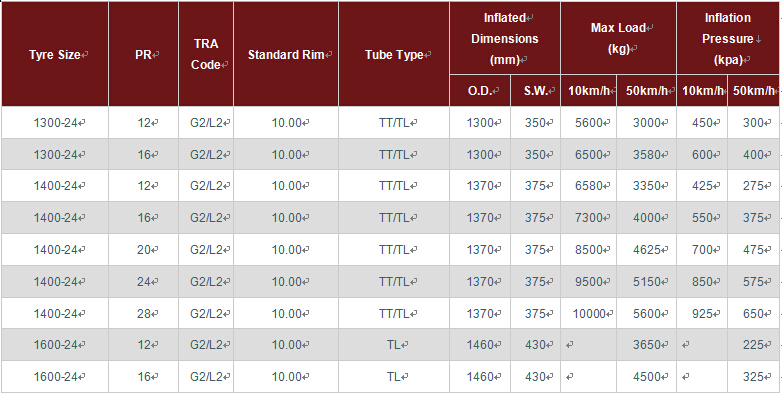Click the 1460 O.D. cell in last row

(480, 377)
